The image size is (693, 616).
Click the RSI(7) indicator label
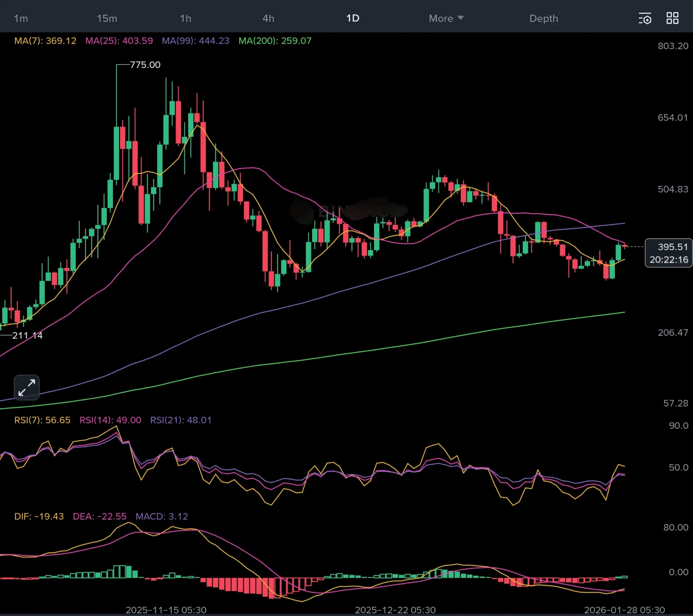[42, 420]
